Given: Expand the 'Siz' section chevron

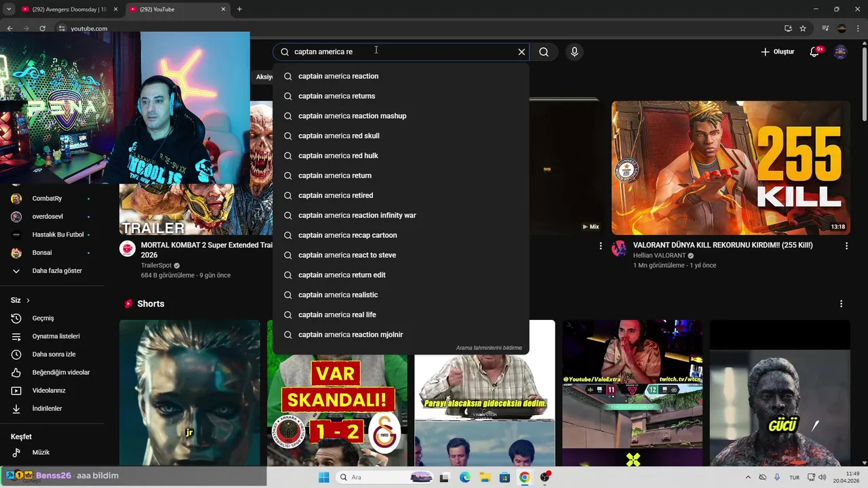Looking at the screenshot, I should pyautogui.click(x=28, y=300).
